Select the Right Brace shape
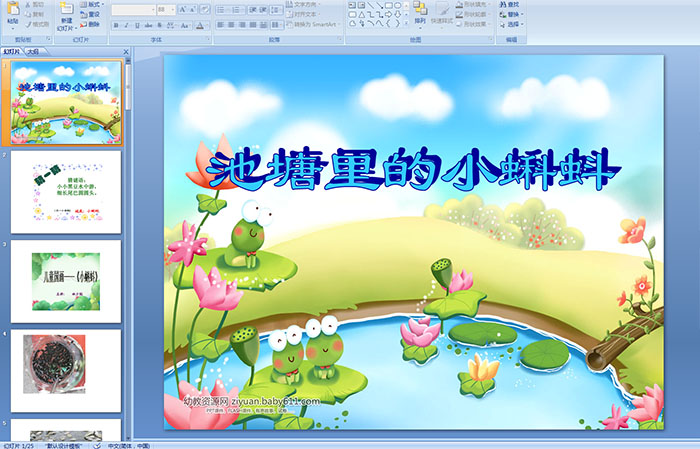This screenshot has width=700, height=449. tap(397, 24)
